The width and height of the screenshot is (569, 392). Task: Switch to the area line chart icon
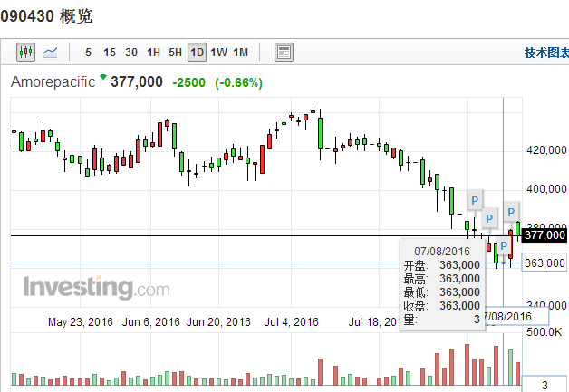(50, 53)
